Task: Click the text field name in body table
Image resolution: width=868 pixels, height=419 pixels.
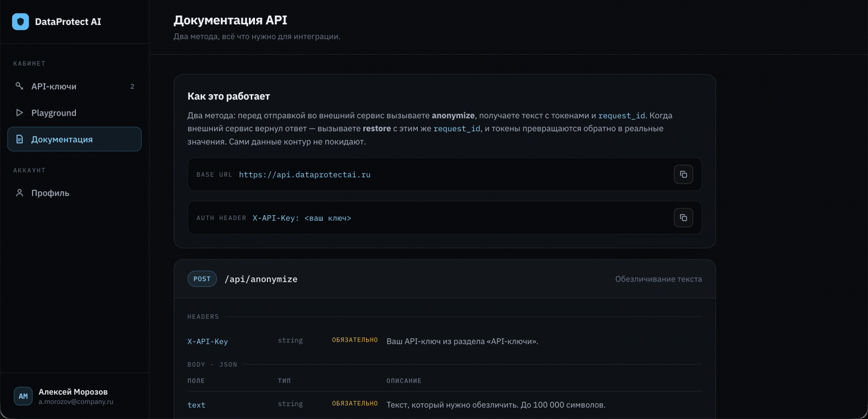Action: tap(196, 405)
